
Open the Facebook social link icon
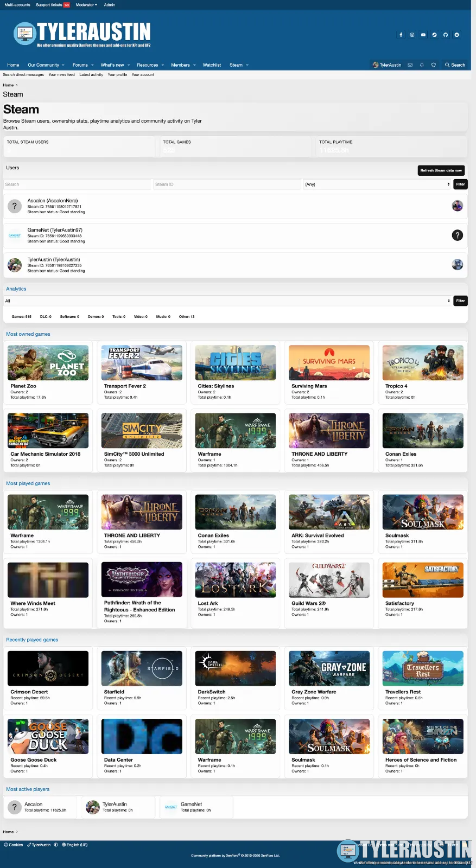[401, 35]
